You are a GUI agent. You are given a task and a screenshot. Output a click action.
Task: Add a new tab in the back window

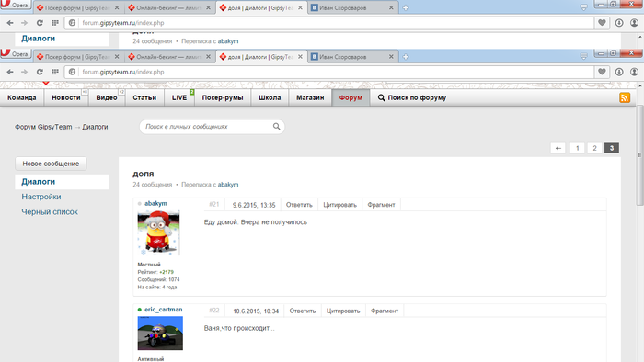tap(406, 7)
